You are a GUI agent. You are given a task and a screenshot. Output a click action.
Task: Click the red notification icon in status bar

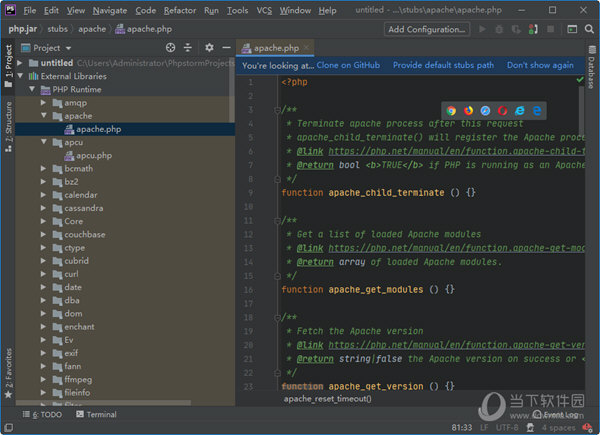pyautogui.click(x=587, y=427)
